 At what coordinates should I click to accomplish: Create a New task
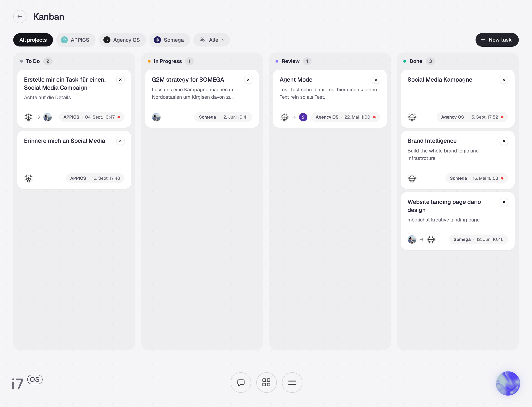coord(497,40)
